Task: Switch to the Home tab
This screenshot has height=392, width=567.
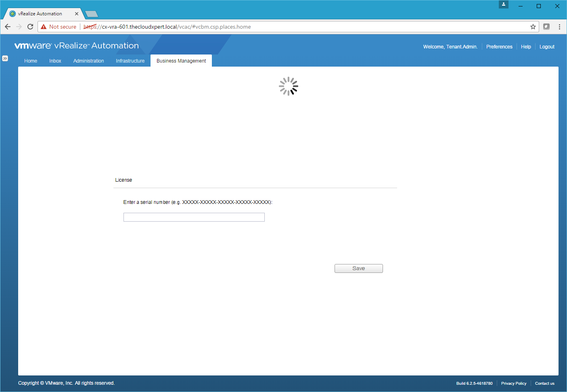Action: pyautogui.click(x=31, y=61)
